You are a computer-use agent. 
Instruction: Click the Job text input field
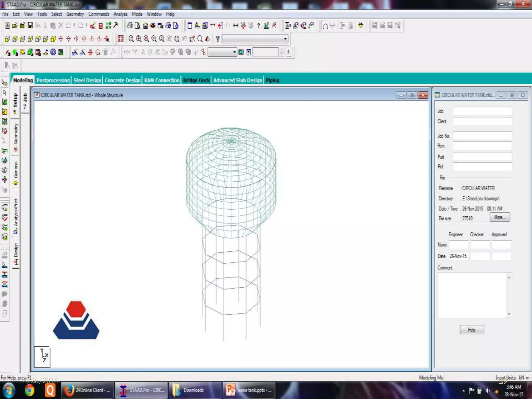(482, 111)
